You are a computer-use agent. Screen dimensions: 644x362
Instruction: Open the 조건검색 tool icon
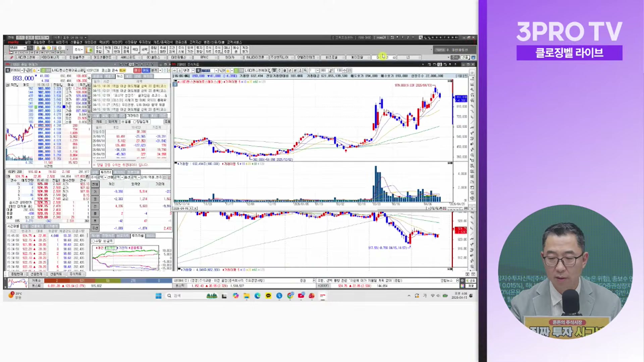(x=171, y=50)
